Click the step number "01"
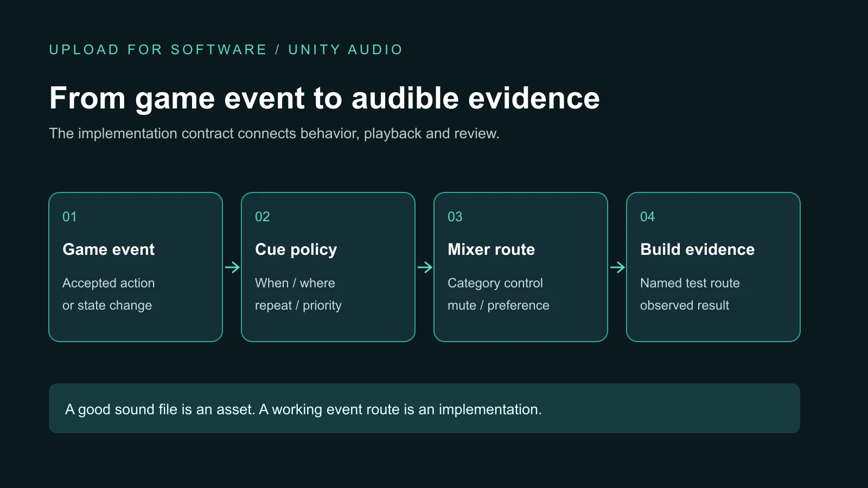This screenshot has height=488, width=868. [x=69, y=217]
